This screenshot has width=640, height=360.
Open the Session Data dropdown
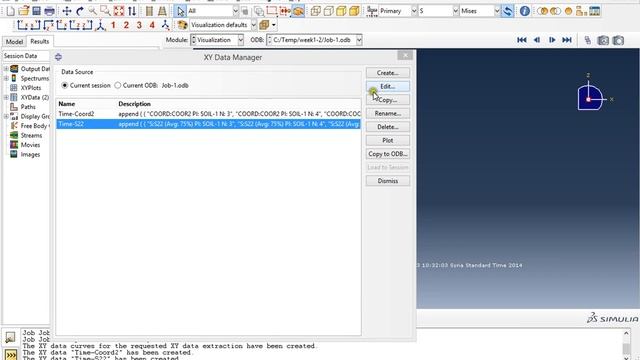[x=25, y=56]
